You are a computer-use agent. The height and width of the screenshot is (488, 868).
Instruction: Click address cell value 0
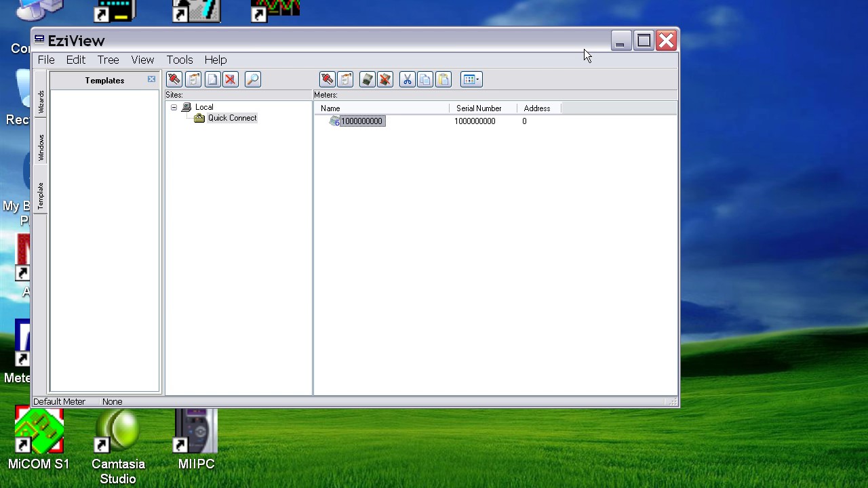524,121
